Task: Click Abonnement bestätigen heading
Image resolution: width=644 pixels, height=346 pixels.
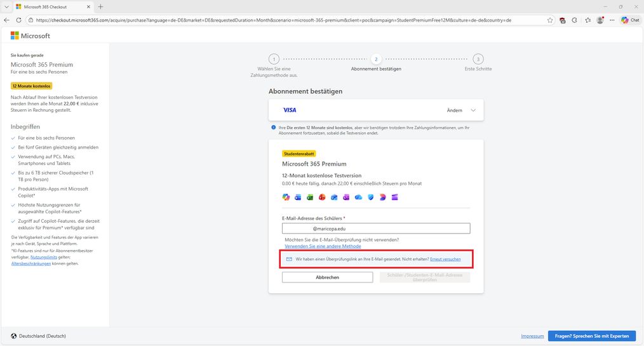Action: pos(305,91)
